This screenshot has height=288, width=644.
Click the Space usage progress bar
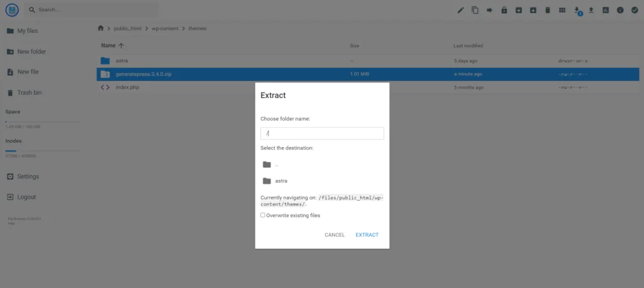(x=43, y=122)
